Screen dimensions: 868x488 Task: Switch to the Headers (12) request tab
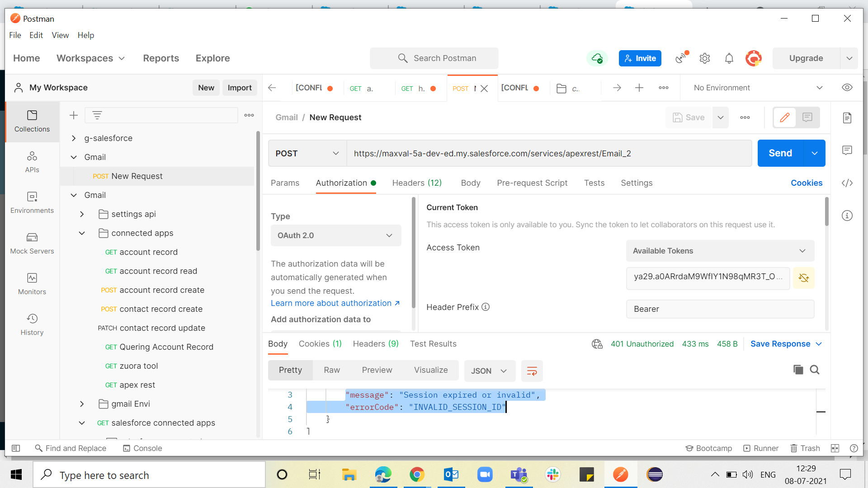tap(416, 183)
